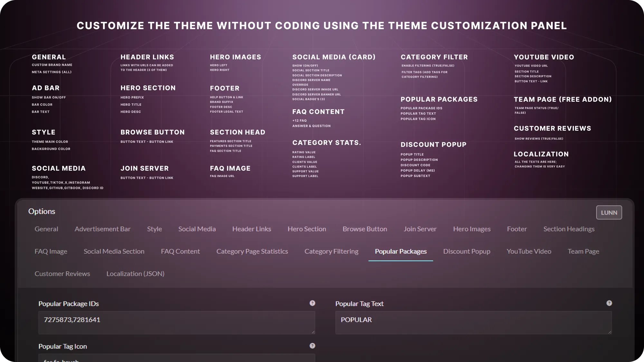Click help icon beside Popular Package IDs
644x362 pixels.
pos(312,303)
